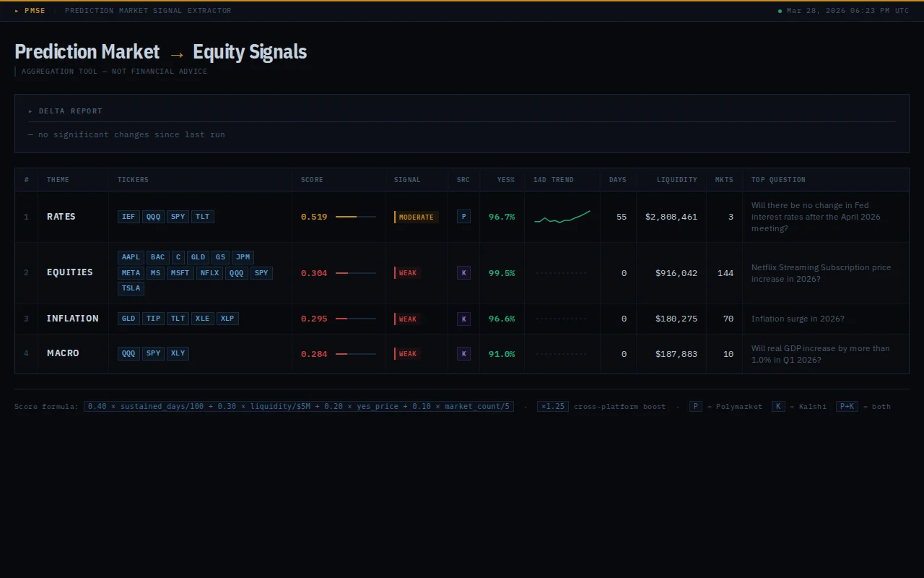This screenshot has height=578, width=924.
Task: Click the DAYS column header
Action: point(618,180)
